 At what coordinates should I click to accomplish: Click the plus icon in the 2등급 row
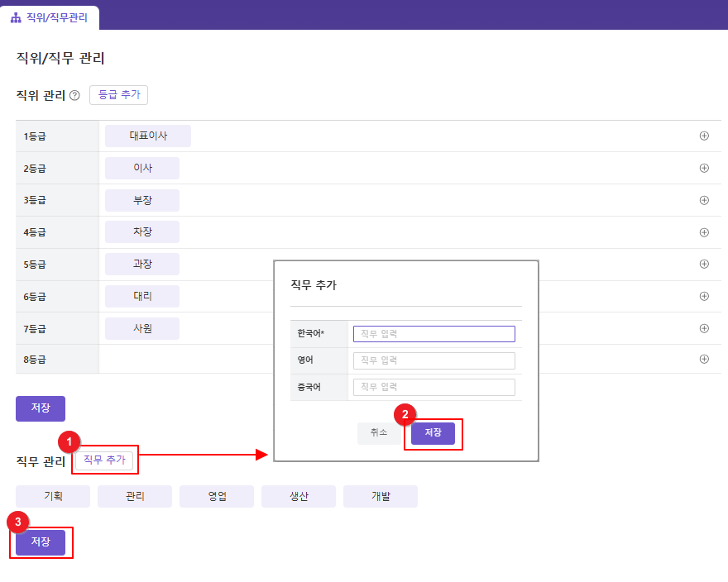click(704, 168)
